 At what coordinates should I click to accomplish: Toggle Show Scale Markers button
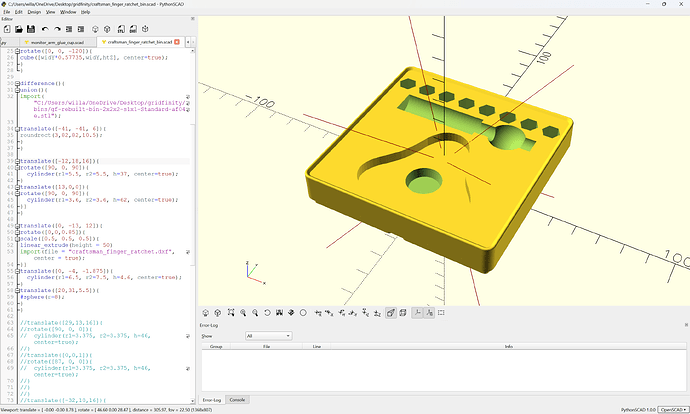(x=429, y=313)
